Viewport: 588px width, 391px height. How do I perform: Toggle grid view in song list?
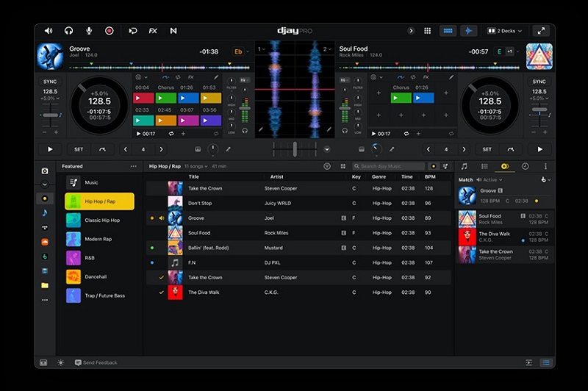click(343, 166)
